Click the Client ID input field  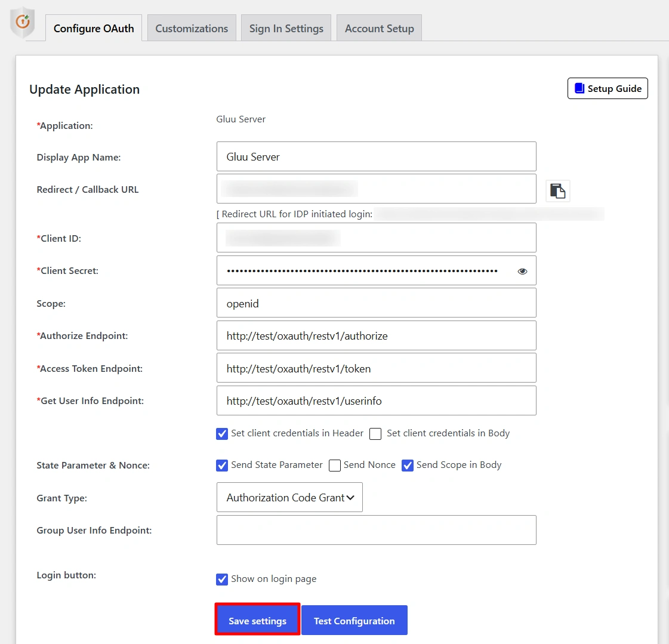point(377,238)
